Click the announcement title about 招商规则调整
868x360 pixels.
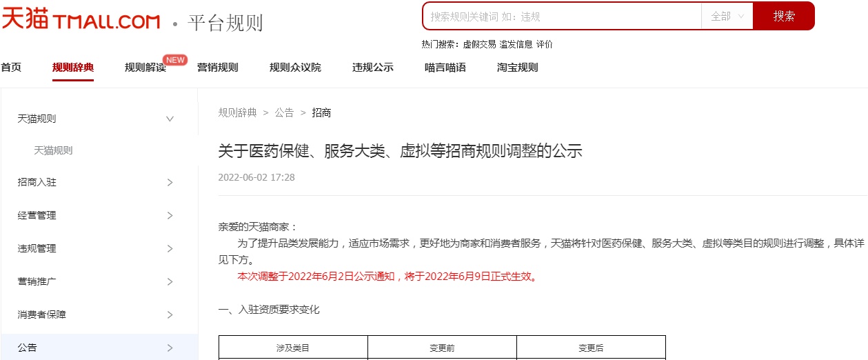point(401,151)
